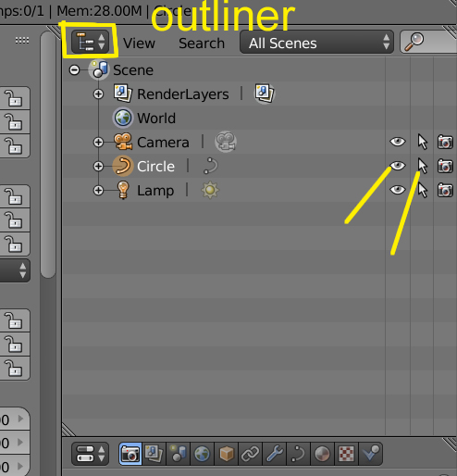Toggle Circle renderability icon

tap(445, 166)
